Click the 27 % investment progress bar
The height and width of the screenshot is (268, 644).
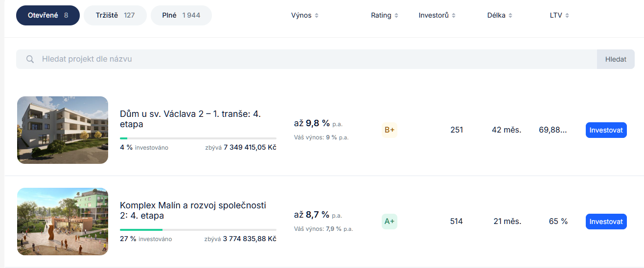click(198, 229)
